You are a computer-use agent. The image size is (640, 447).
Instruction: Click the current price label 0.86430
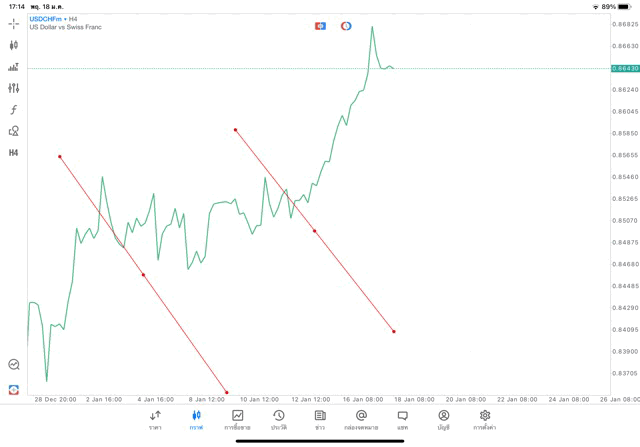click(624, 68)
